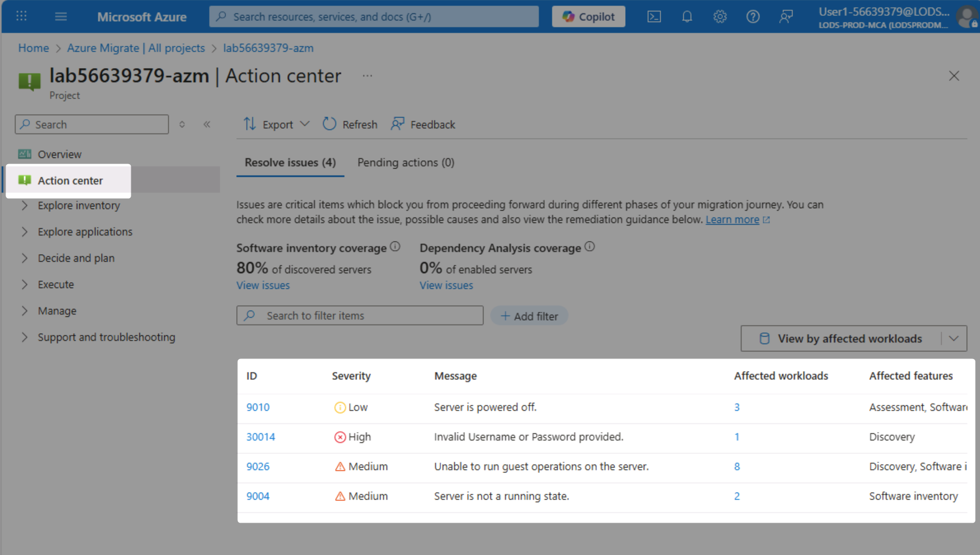Screen dimensions: 980x555
Task: Click the Add filter button
Action: [x=529, y=316]
